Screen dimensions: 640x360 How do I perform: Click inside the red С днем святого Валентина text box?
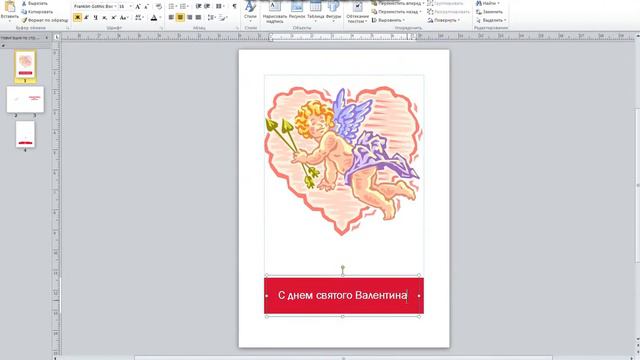pos(344,296)
